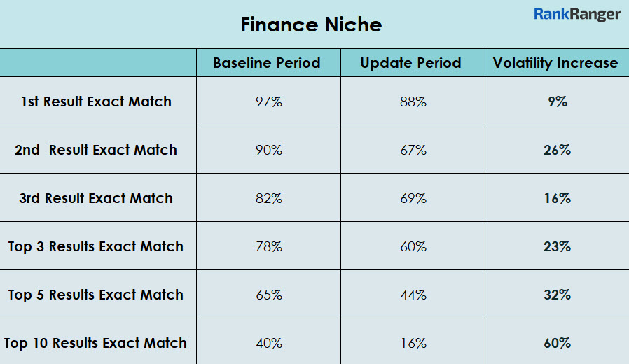Click the RankRanger logo
This screenshot has height=364, width=629.
click(x=577, y=14)
